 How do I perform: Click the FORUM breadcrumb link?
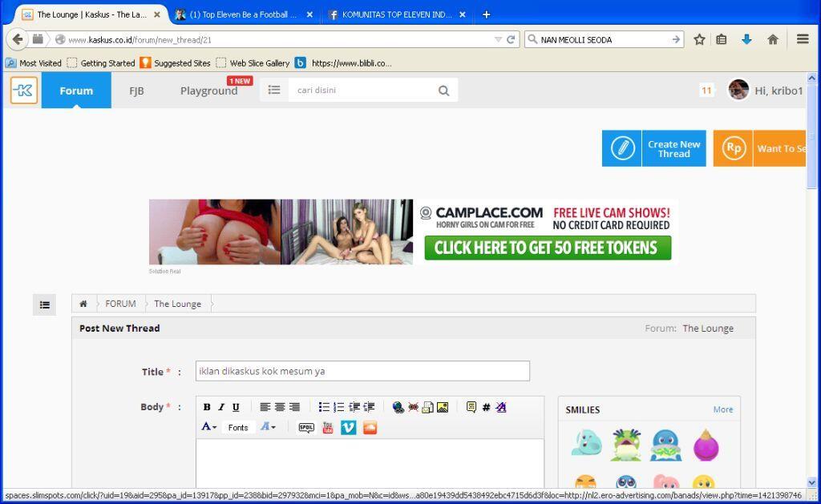click(x=120, y=304)
